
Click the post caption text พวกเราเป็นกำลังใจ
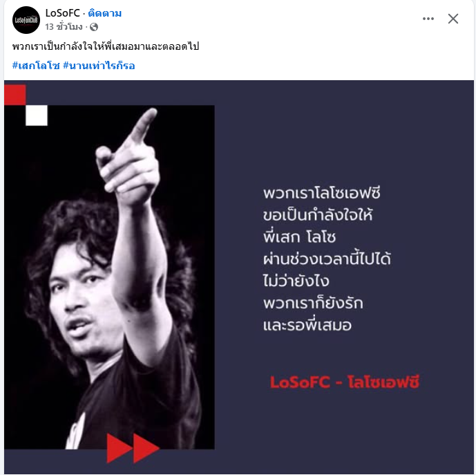(106, 46)
